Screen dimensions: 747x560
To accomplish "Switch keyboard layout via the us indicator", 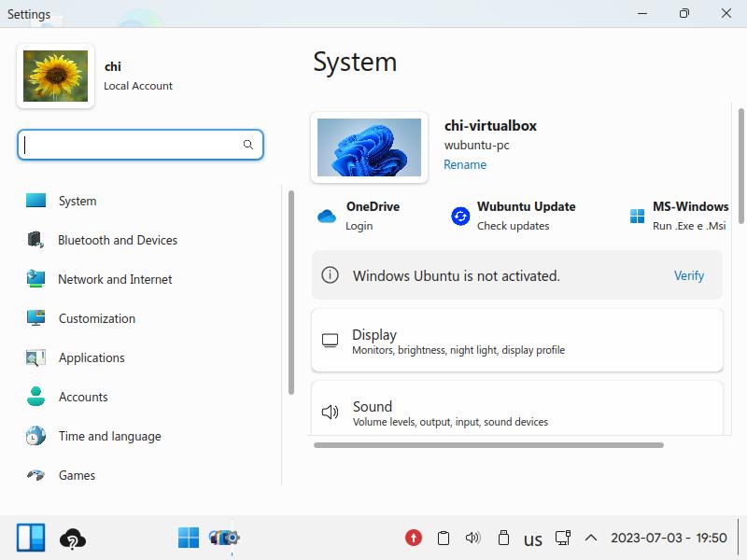I will 532,539.
